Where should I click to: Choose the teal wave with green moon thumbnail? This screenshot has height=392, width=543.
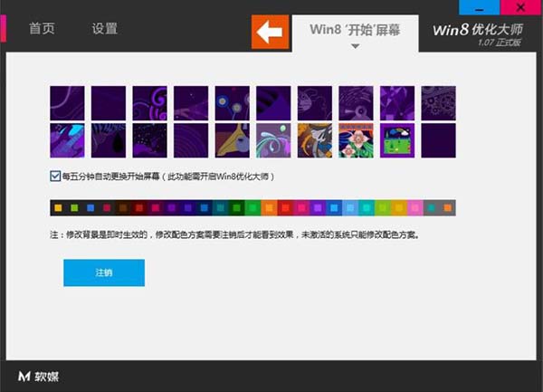tap(273, 140)
